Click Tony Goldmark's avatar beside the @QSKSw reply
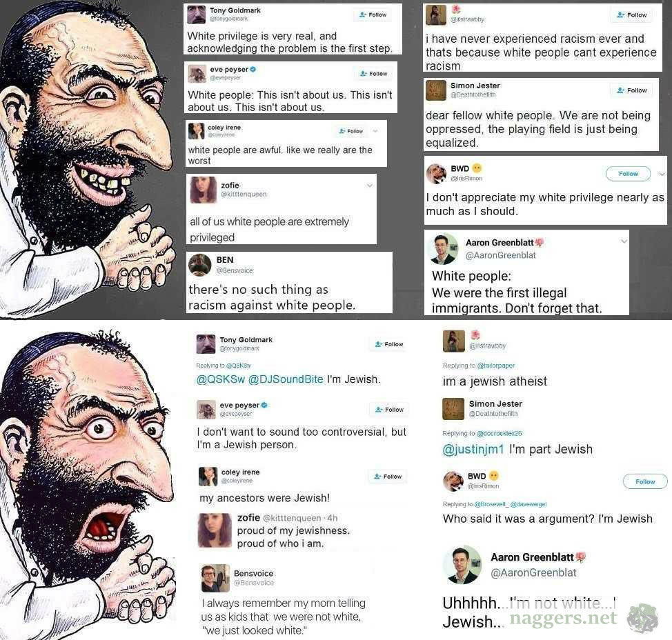Screen dimensions: 672x640 tap(206, 344)
